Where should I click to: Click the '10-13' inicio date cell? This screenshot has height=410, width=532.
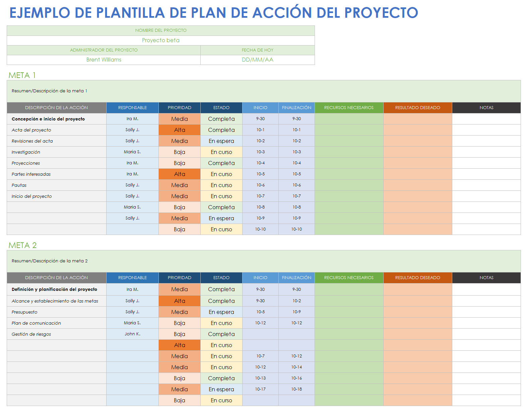[260, 378]
